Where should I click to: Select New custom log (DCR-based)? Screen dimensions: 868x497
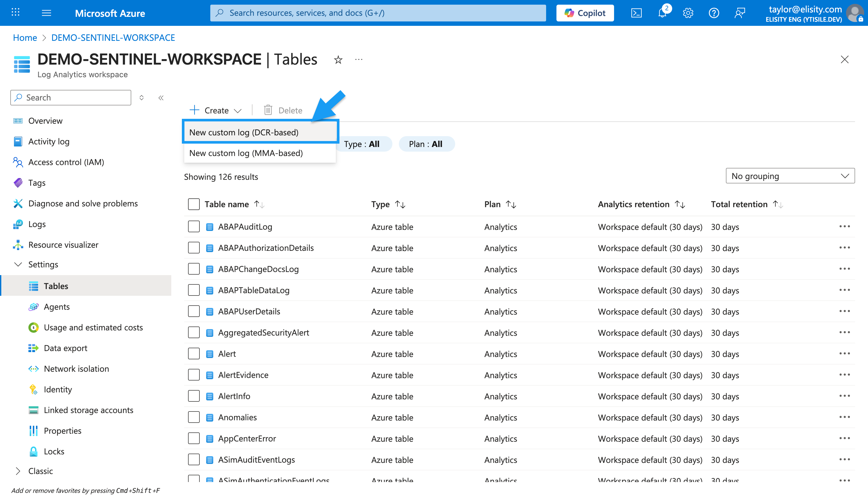[x=260, y=133]
